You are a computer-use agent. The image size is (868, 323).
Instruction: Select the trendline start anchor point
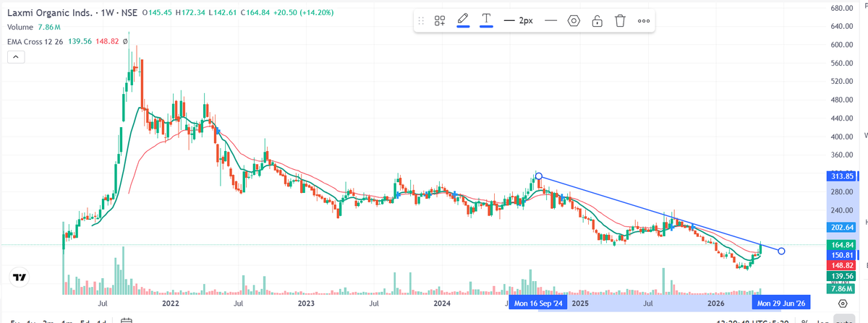coord(538,176)
